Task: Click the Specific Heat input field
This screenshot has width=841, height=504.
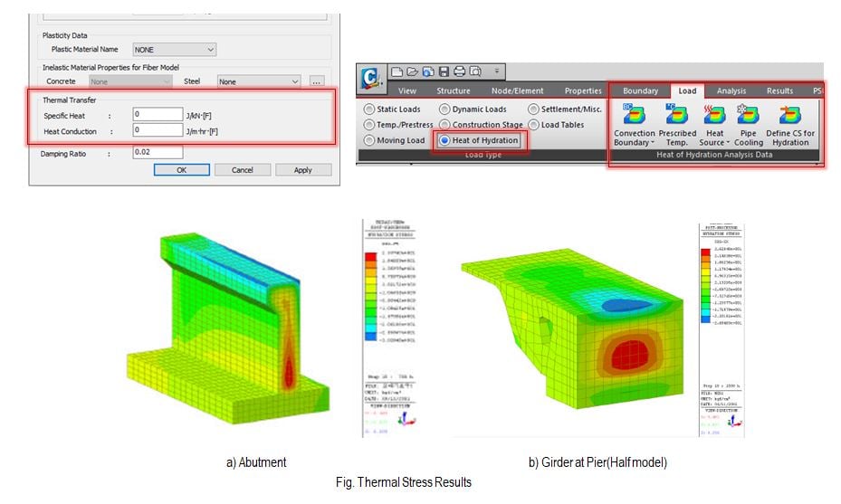Action: (x=157, y=115)
